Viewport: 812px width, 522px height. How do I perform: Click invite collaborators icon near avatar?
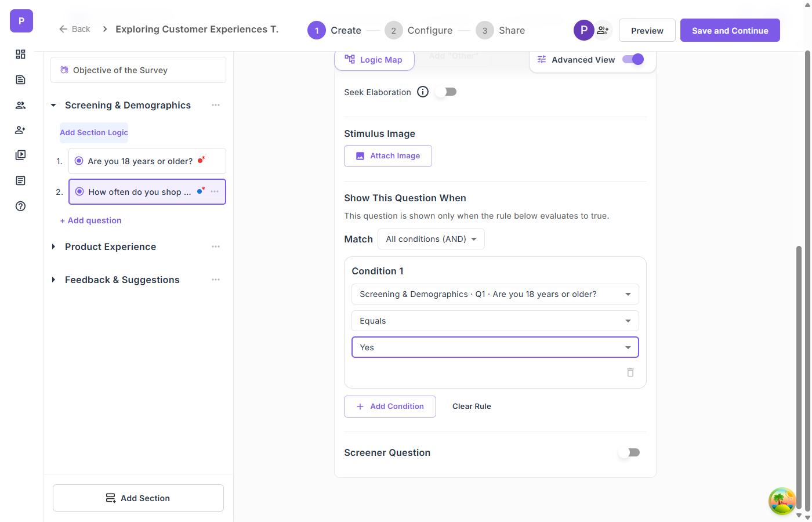603,30
